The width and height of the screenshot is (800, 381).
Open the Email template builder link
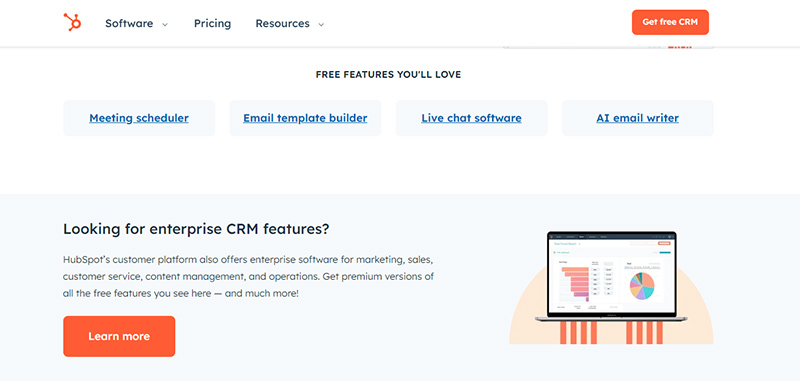coord(305,118)
